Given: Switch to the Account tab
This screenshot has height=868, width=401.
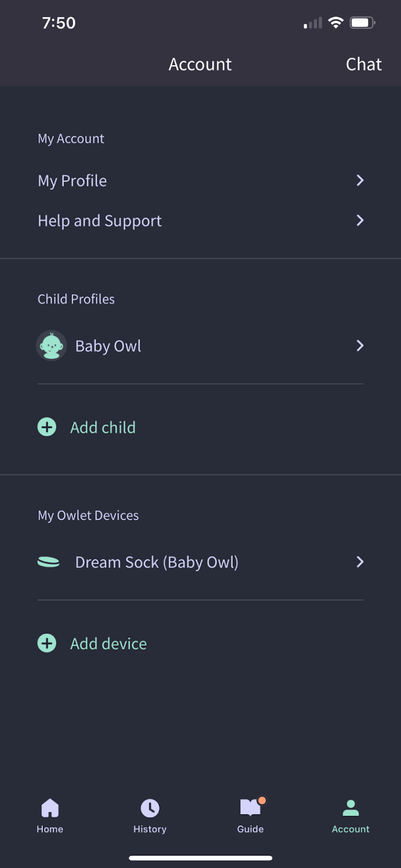Looking at the screenshot, I should click(x=351, y=815).
